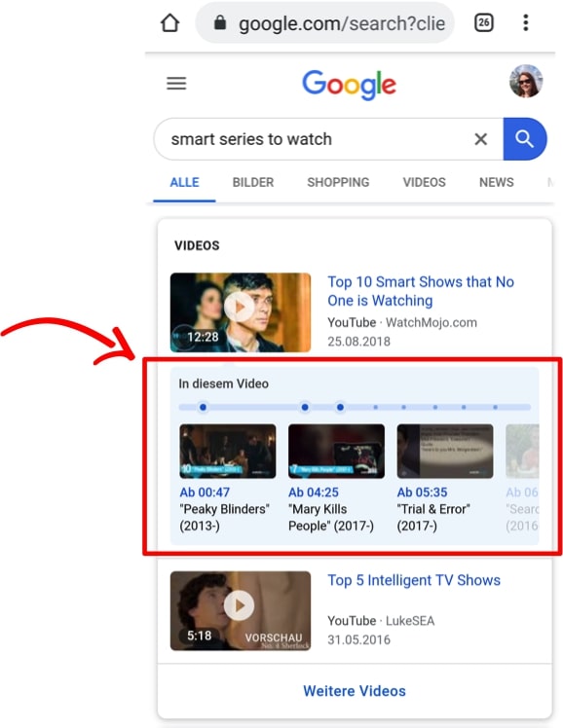
Task: Open the Trial & Error chapter thumbnail
Action: (445, 451)
